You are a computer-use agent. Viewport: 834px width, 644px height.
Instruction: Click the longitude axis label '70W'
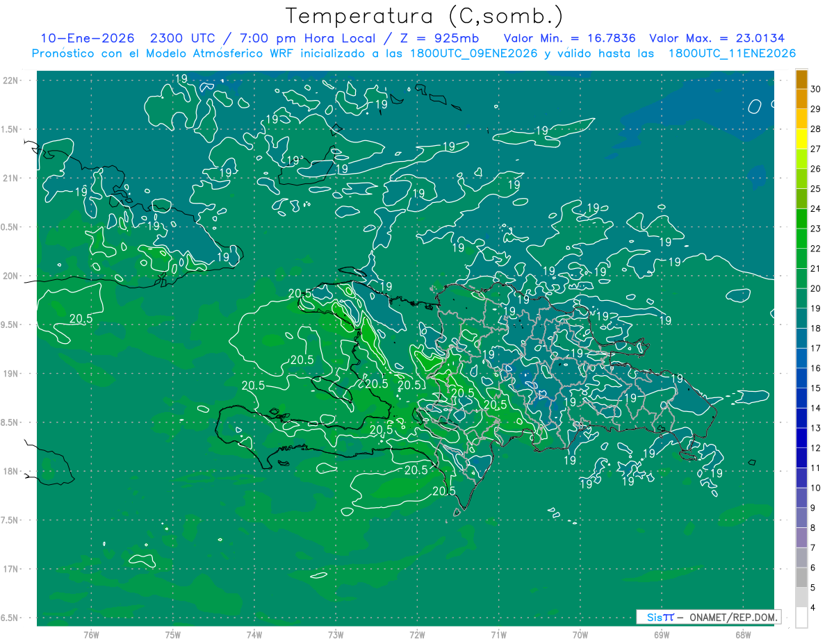point(580,634)
